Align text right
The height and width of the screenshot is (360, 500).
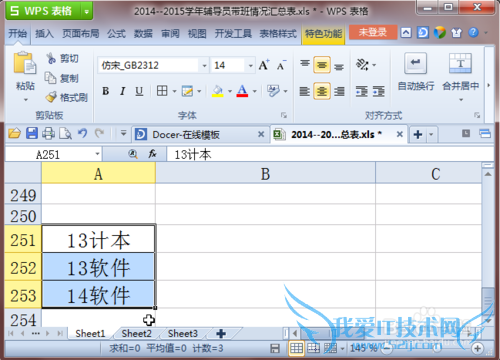[x=339, y=91]
